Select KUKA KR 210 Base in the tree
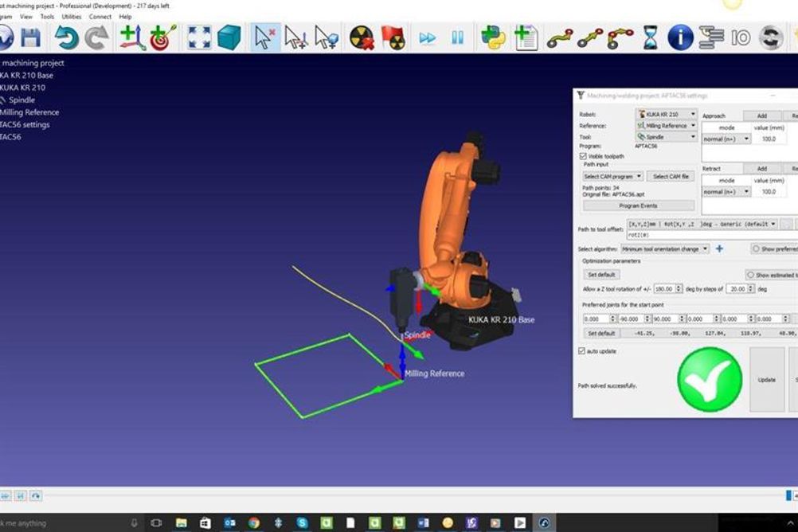 point(26,76)
